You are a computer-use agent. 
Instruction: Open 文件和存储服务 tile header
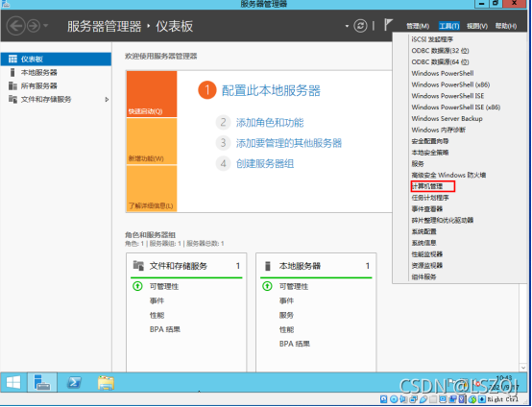(x=179, y=266)
